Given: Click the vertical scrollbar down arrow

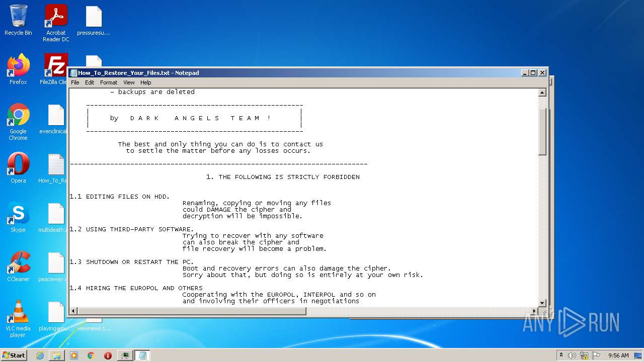Looking at the screenshot, I should pyautogui.click(x=542, y=303).
